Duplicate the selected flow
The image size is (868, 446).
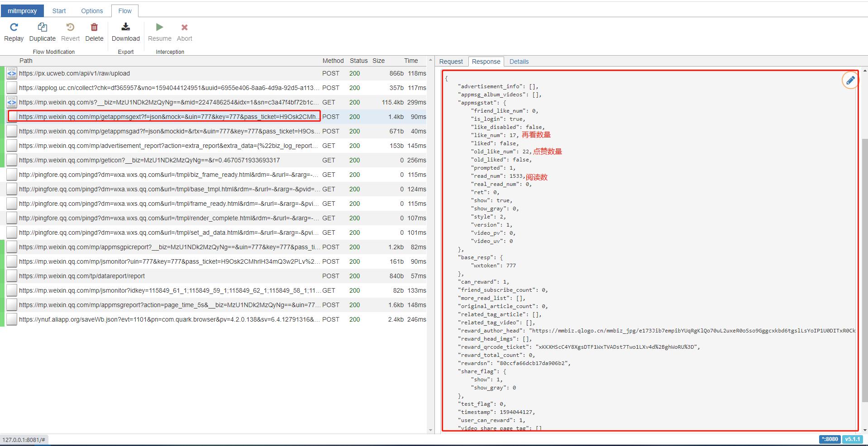(42, 28)
